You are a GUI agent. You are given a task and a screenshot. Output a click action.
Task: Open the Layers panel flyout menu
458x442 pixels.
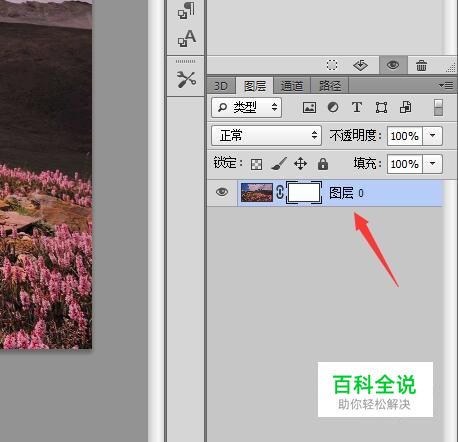446,86
